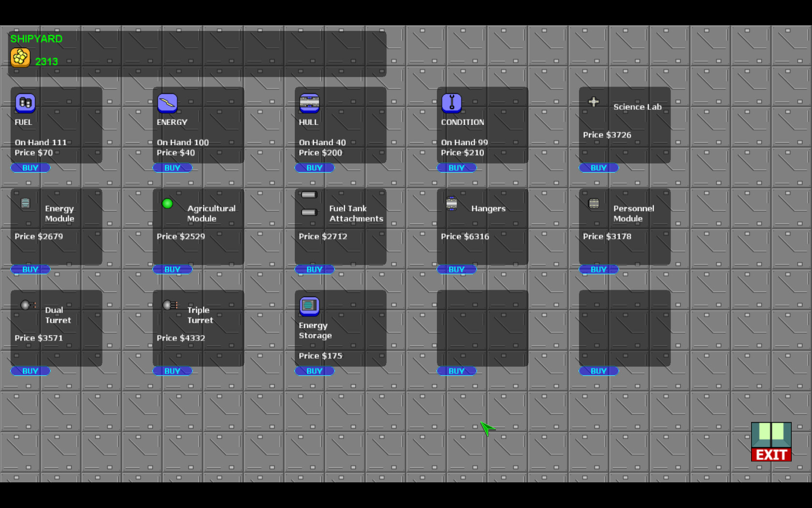Image resolution: width=812 pixels, height=508 pixels.
Task: Click the Energy Module icon
Action: (26, 203)
